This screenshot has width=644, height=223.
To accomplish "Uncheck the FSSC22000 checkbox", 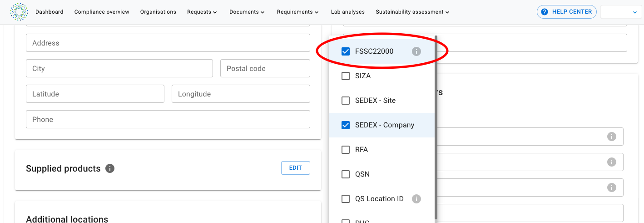I will pyautogui.click(x=346, y=51).
